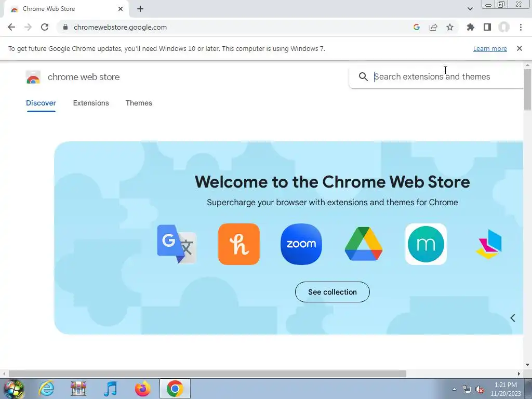Switch to the Extensions tab
Viewport: 532px width, 399px height.
pyautogui.click(x=91, y=103)
